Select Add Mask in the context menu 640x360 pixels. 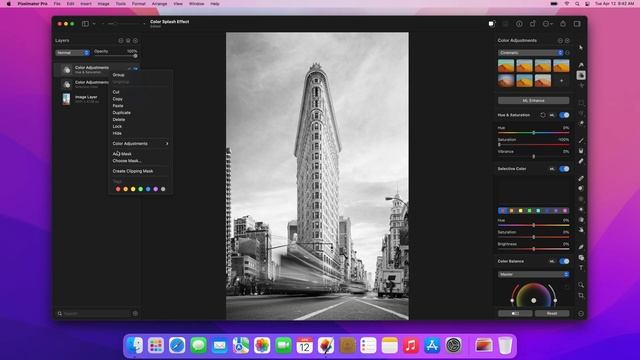click(x=122, y=154)
